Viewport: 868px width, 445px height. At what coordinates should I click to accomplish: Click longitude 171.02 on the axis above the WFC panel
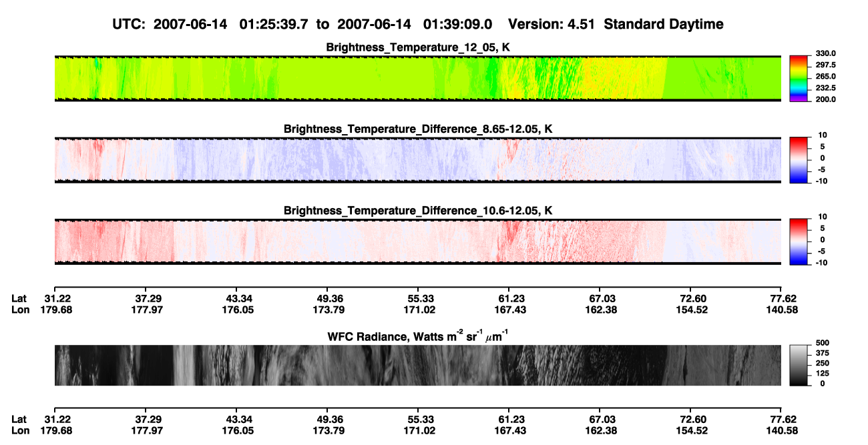[417, 310]
